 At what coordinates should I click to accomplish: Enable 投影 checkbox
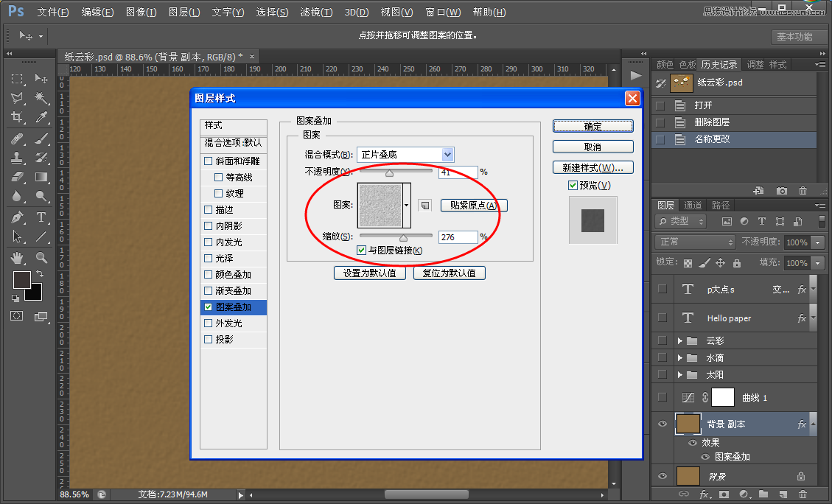209,339
